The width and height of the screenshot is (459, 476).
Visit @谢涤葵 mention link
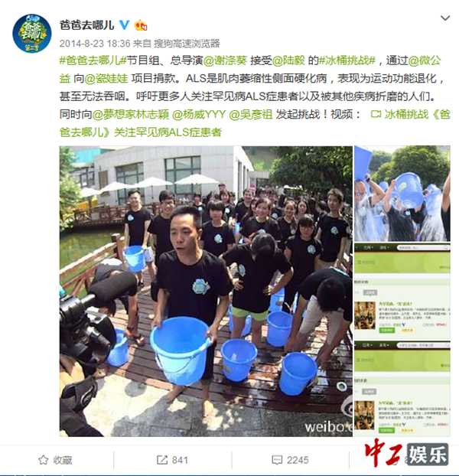pyautogui.click(x=225, y=60)
